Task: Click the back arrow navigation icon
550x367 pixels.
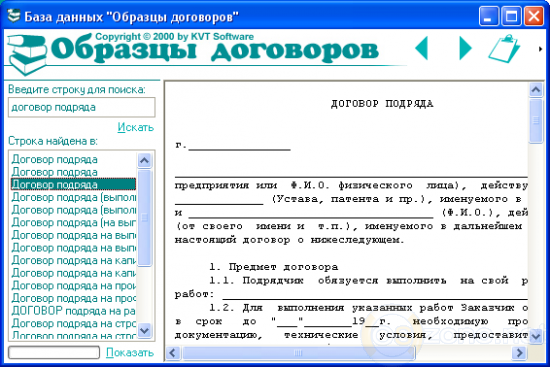Action: click(422, 48)
